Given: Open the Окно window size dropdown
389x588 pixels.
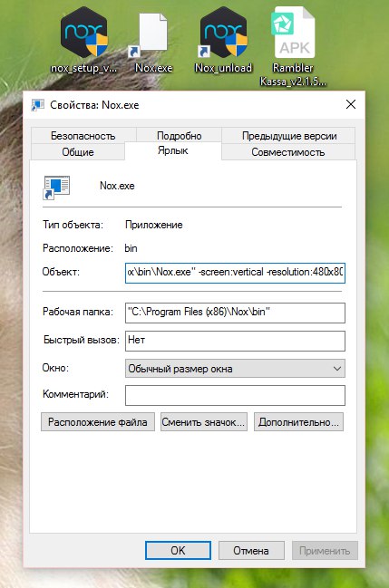Looking at the screenshot, I should point(235,368).
